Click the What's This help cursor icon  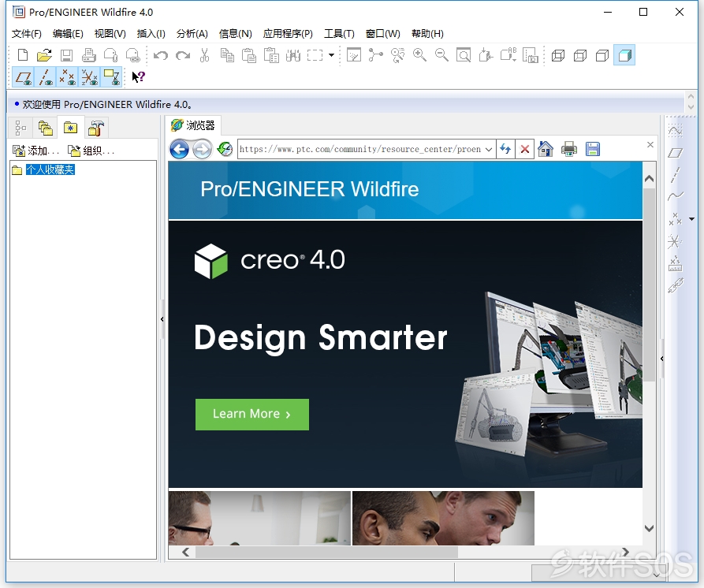tap(138, 76)
